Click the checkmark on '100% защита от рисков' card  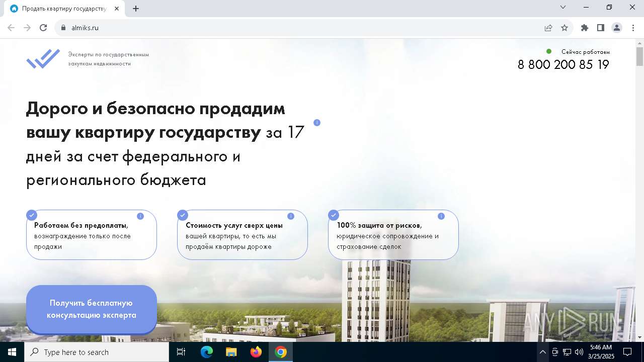tap(334, 215)
